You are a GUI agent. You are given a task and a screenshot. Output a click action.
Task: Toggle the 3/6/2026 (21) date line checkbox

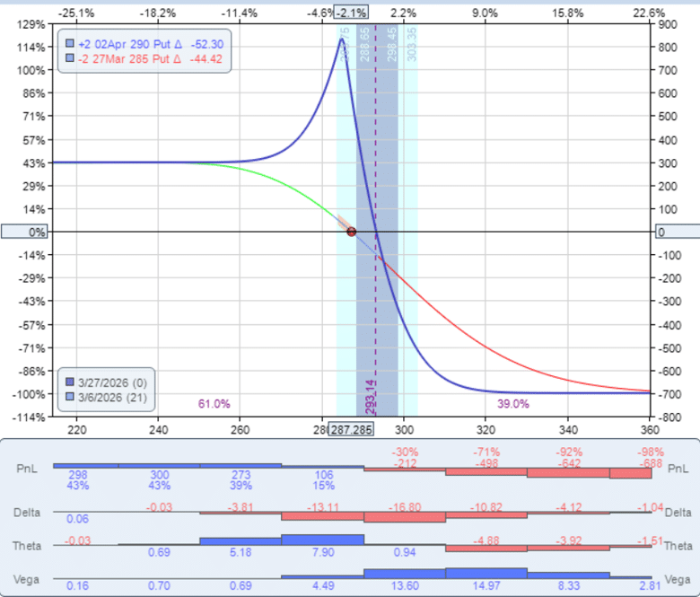(x=70, y=397)
